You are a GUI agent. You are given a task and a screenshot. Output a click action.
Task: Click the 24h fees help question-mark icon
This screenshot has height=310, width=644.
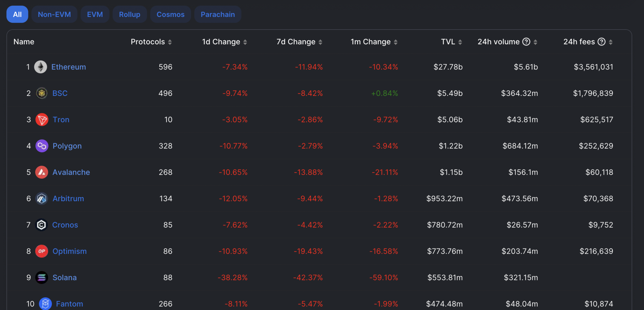(x=601, y=42)
